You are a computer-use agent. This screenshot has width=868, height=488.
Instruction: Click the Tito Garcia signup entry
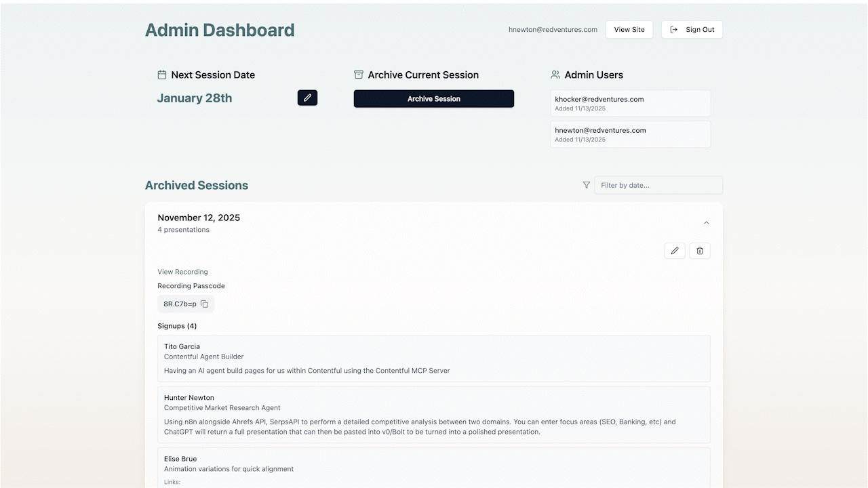point(433,358)
